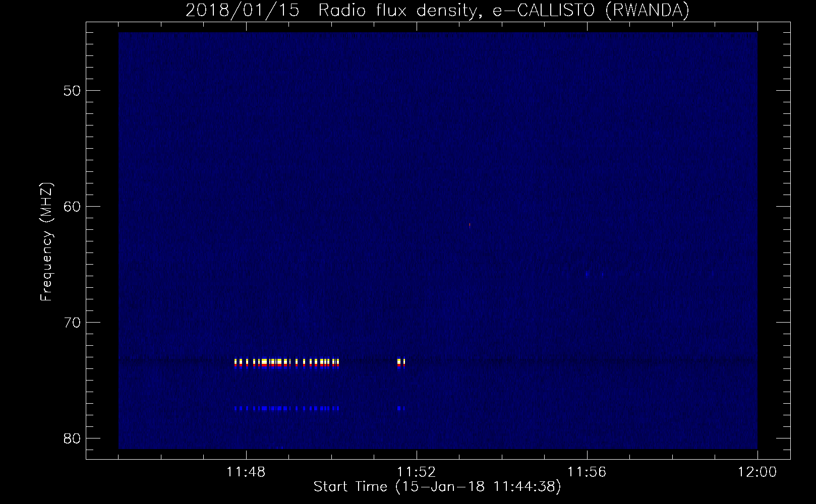Select the '70' frequency axis label

pyautogui.click(x=72, y=323)
